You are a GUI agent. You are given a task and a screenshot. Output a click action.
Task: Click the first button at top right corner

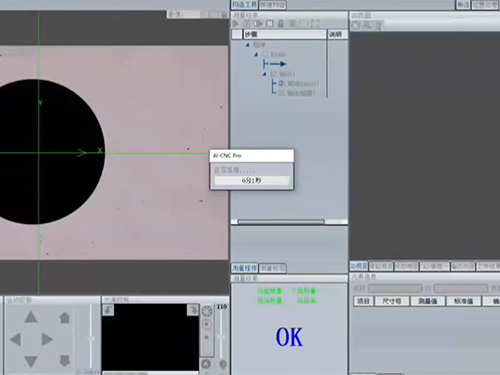point(463,5)
